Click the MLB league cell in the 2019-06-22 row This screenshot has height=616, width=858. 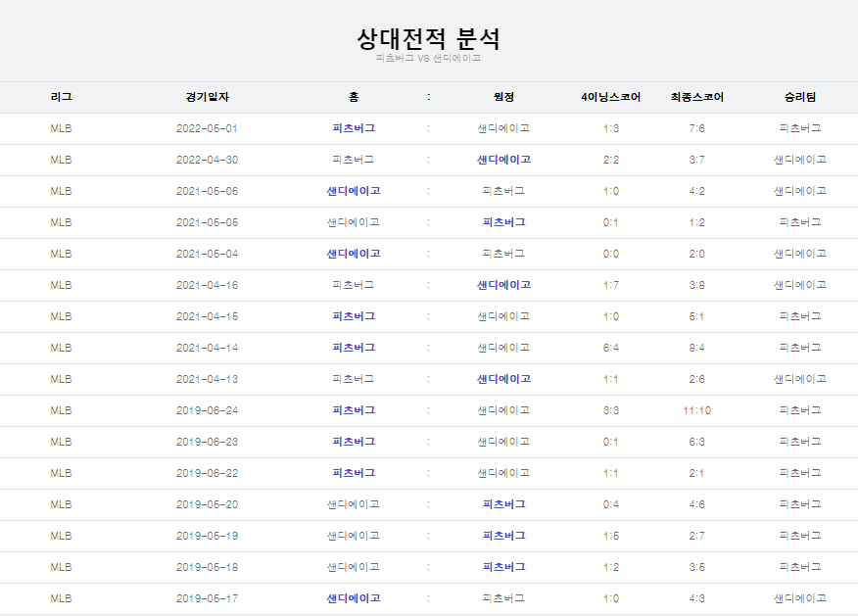(62, 473)
